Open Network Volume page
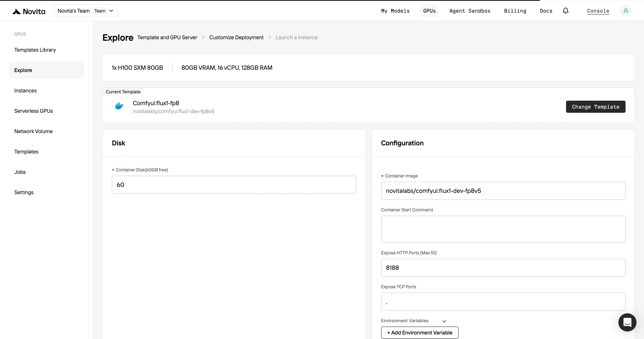The image size is (644, 339). [47, 131]
